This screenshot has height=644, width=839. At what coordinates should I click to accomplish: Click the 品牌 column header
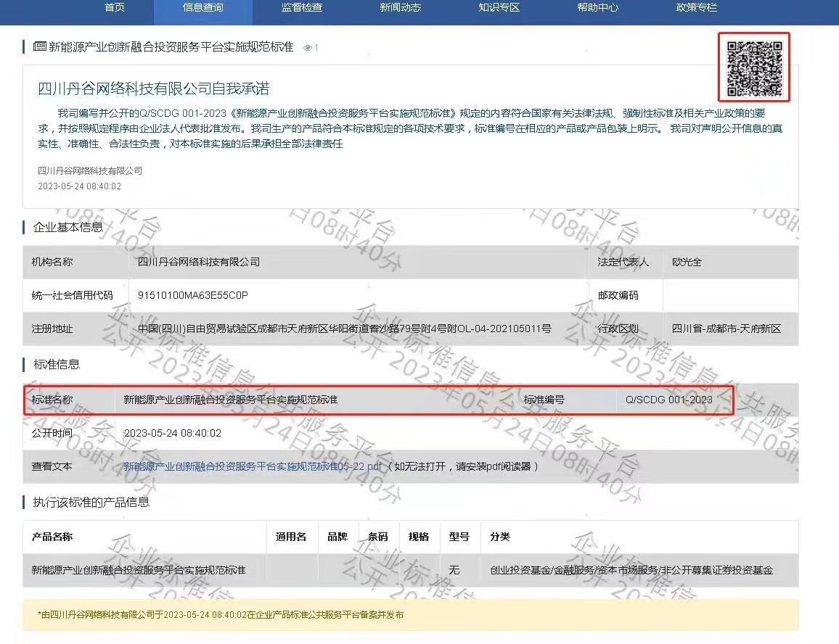pyautogui.click(x=337, y=537)
